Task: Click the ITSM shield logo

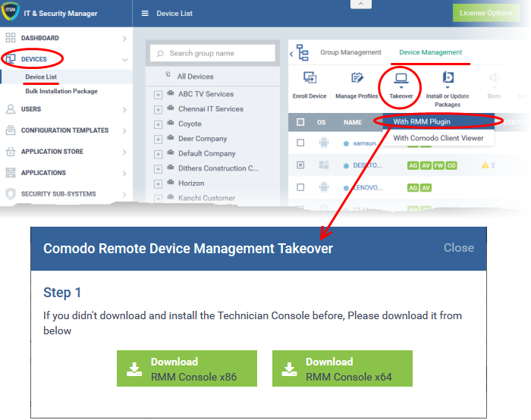Action: coord(10,11)
